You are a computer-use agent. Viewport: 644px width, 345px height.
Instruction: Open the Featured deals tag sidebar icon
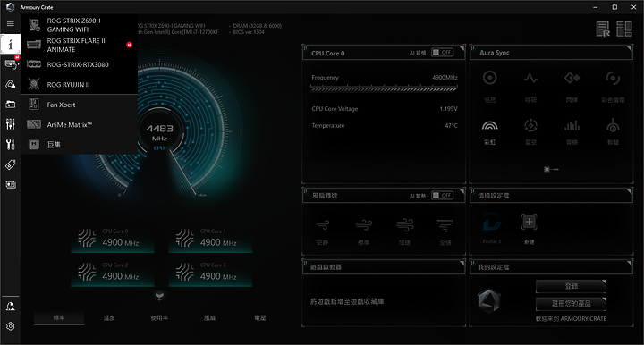click(10, 165)
